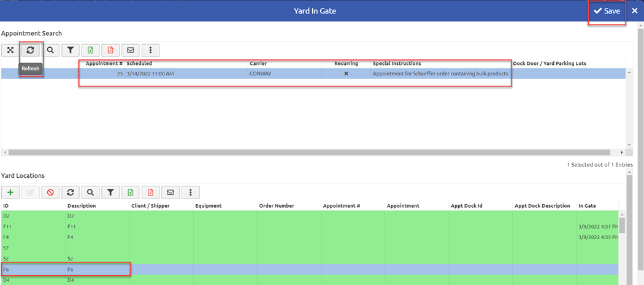Email the Appointment Search results
The height and width of the screenshot is (285, 644).
(131, 50)
